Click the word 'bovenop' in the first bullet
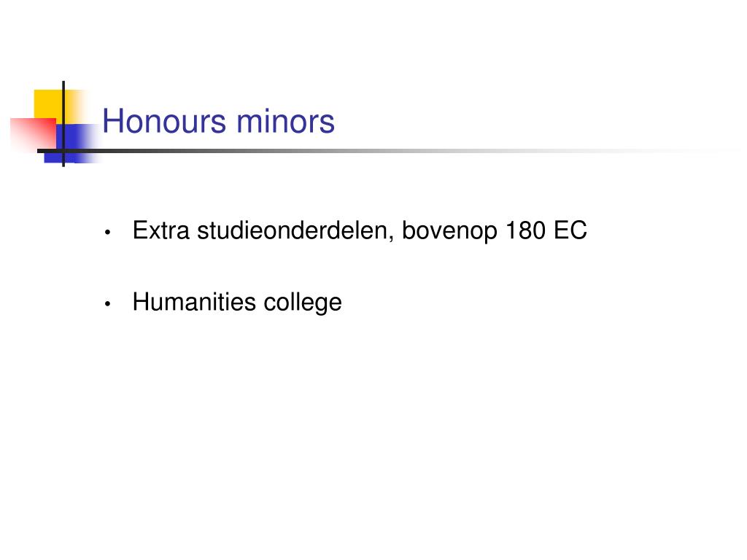747x560 pixels. (x=449, y=231)
